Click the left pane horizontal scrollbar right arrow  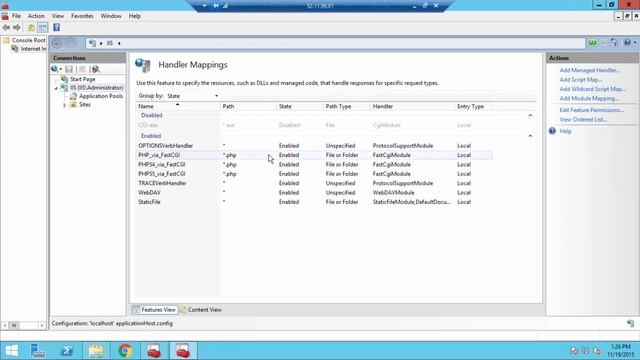(42, 325)
